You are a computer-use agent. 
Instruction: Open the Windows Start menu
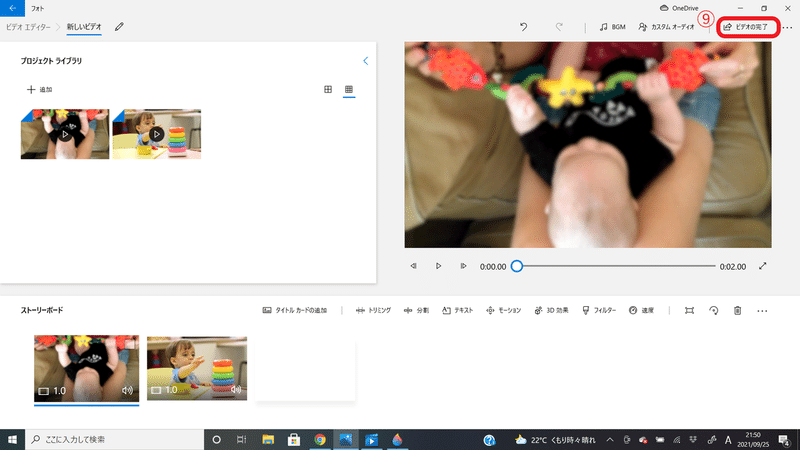(12, 439)
